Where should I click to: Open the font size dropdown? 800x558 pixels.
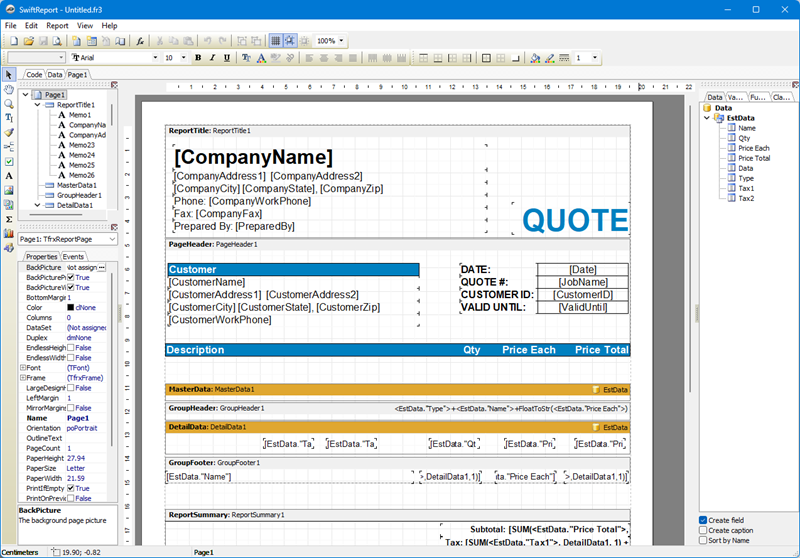click(184, 58)
